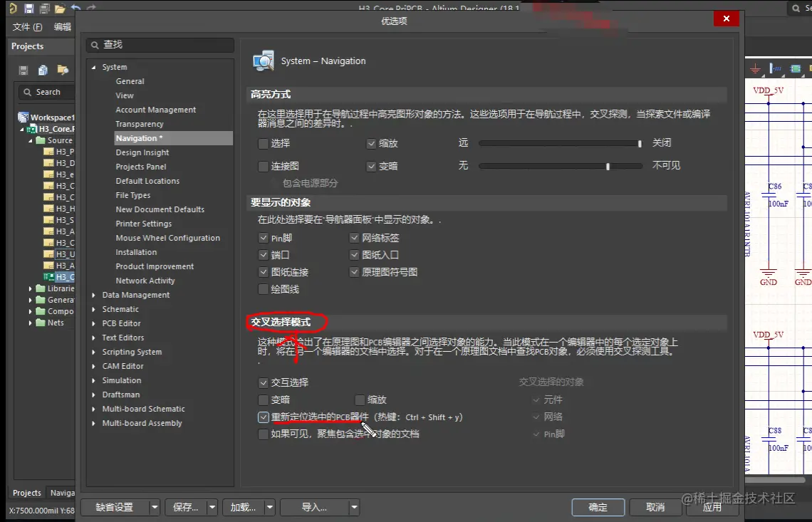Click the selected H3_C PCB document icon
Image resolution: width=812 pixels, height=522 pixels.
coord(48,276)
